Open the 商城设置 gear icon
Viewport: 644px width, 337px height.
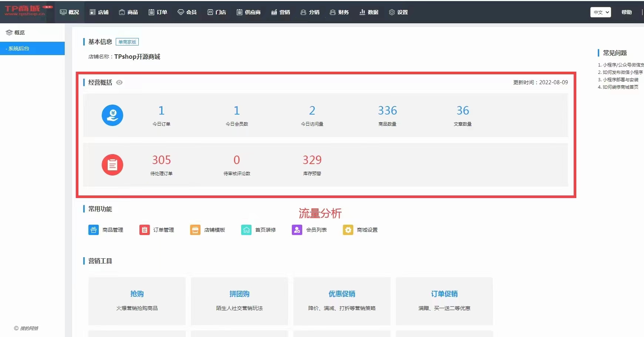point(348,230)
